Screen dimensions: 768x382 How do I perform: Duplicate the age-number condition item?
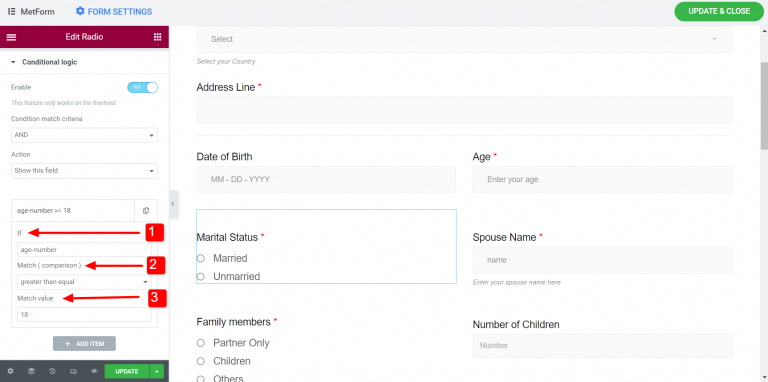pyautogui.click(x=146, y=211)
